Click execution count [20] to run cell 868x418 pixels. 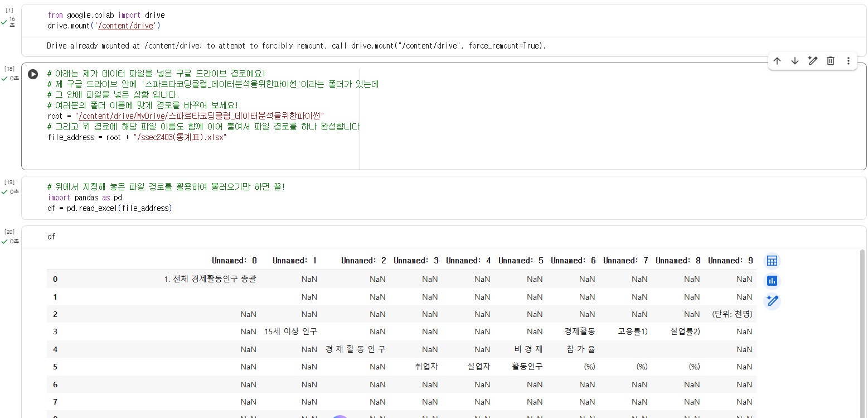click(9, 232)
